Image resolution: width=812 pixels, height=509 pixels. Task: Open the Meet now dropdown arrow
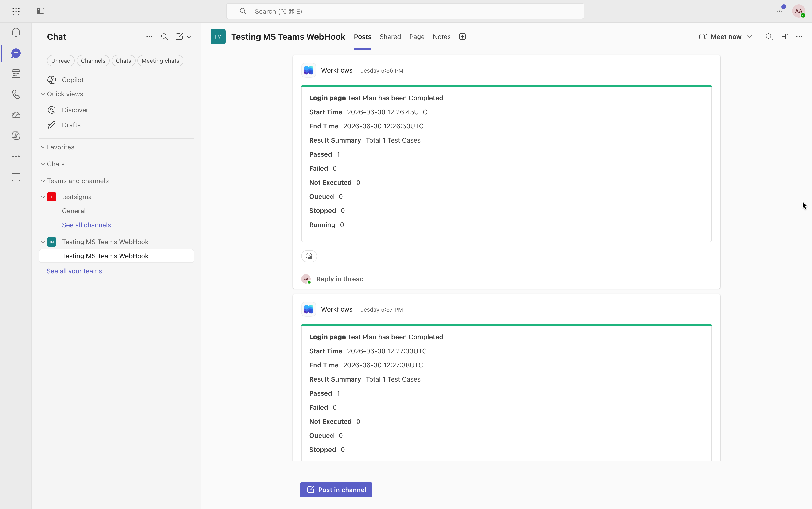point(750,37)
